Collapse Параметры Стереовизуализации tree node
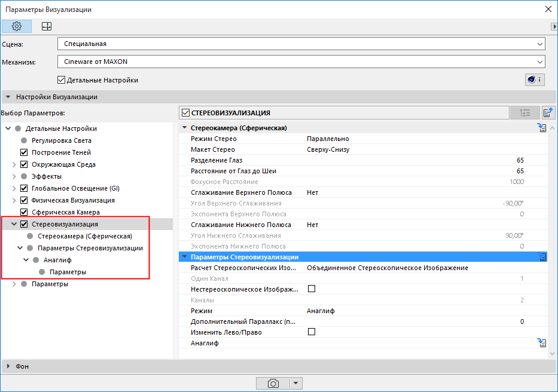Screen dimensions: 558x392 20,248
